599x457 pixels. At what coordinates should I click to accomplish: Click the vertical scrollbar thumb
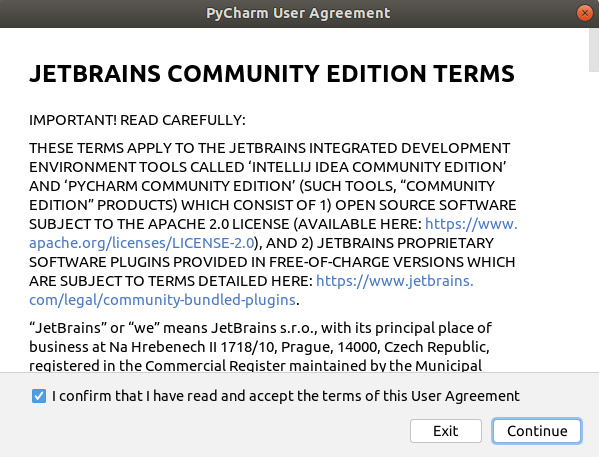pos(594,50)
